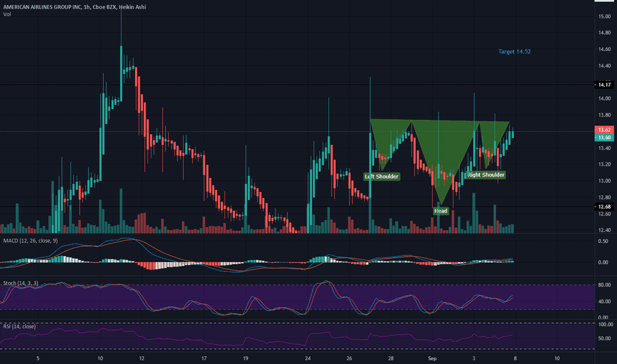Click the MACD (12, 26, close, 9) legend
The width and height of the screenshot is (617, 364).
(30, 240)
